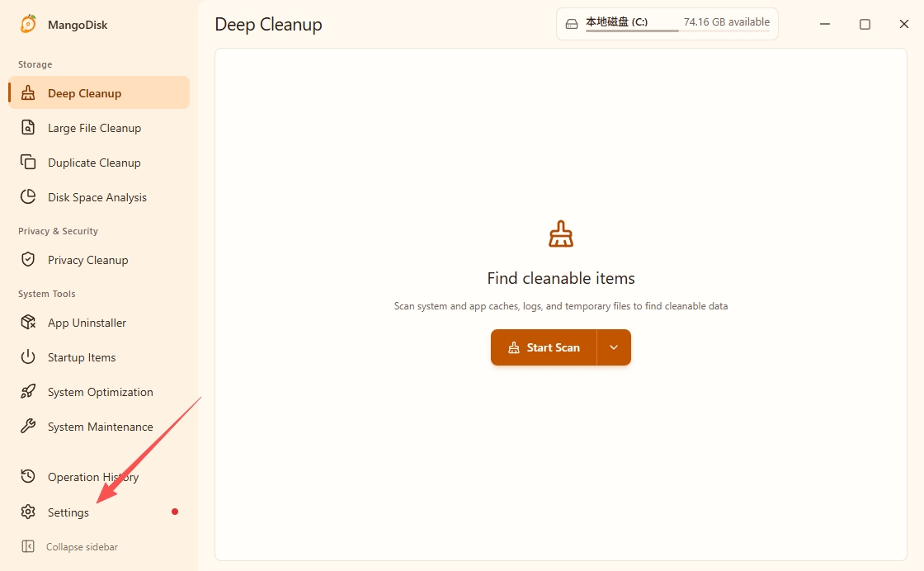Select System Maintenance

click(99, 427)
